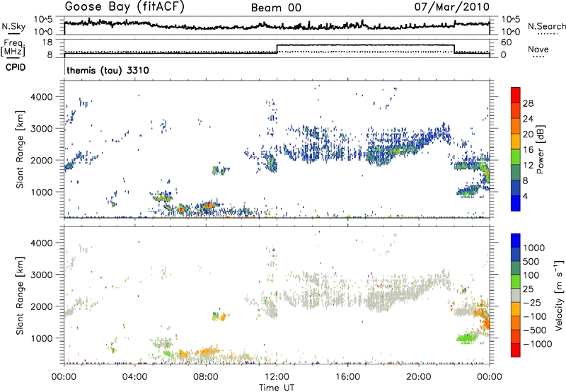Viewport: 566px width, 392px height.
Task: Click the 'N.Search' legend label
Action: click(x=546, y=26)
